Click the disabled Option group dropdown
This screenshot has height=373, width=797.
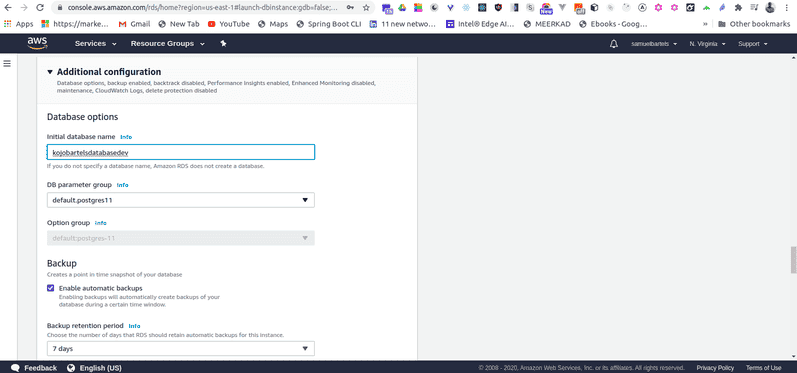click(180, 238)
